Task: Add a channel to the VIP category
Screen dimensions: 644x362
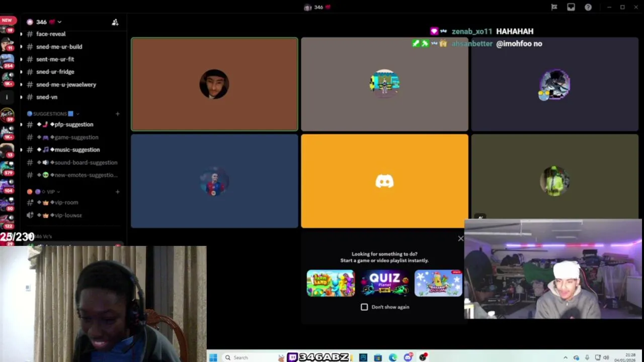Action: point(118,192)
